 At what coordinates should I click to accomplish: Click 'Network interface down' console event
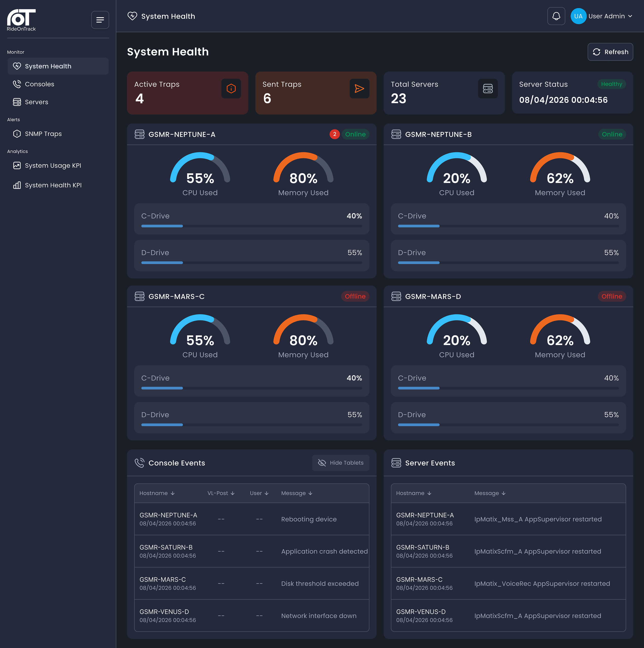pos(319,615)
